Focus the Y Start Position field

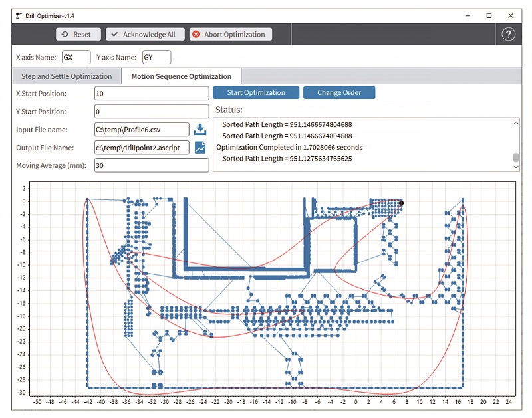click(x=152, y=112)
